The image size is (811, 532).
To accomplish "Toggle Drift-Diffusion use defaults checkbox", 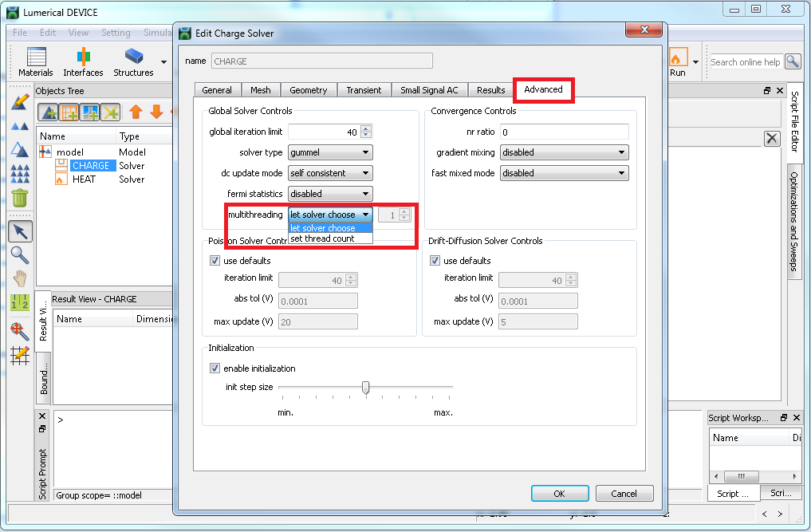I will pyautogui.click(x=435, y=260).
